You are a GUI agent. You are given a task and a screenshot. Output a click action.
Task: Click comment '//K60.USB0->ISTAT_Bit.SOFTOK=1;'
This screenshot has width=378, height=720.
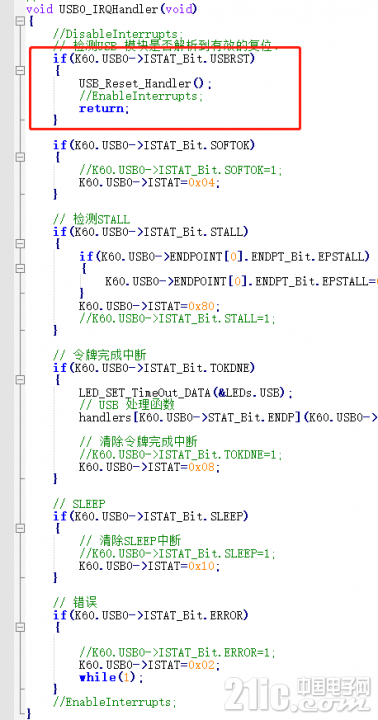[x=181, y=170]
